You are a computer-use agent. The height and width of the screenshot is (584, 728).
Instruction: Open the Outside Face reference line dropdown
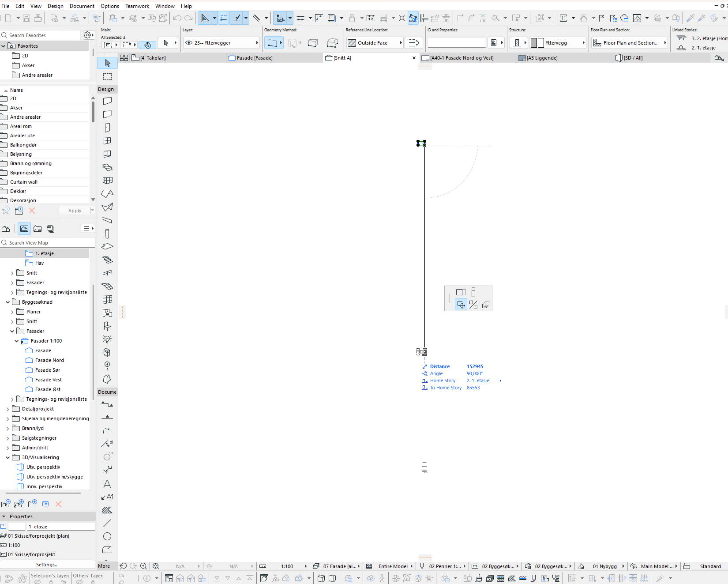(x=375, y=43)
